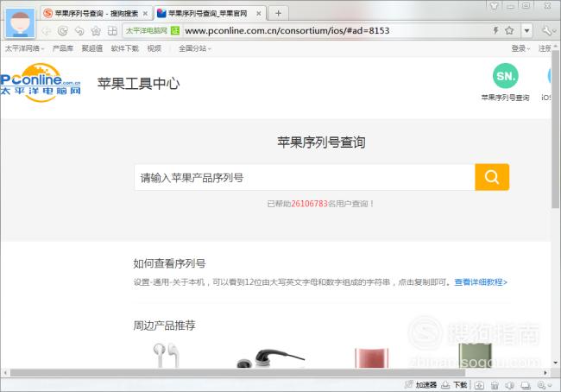
Task: Go back with the back arrow
Action: coord(47,31)
